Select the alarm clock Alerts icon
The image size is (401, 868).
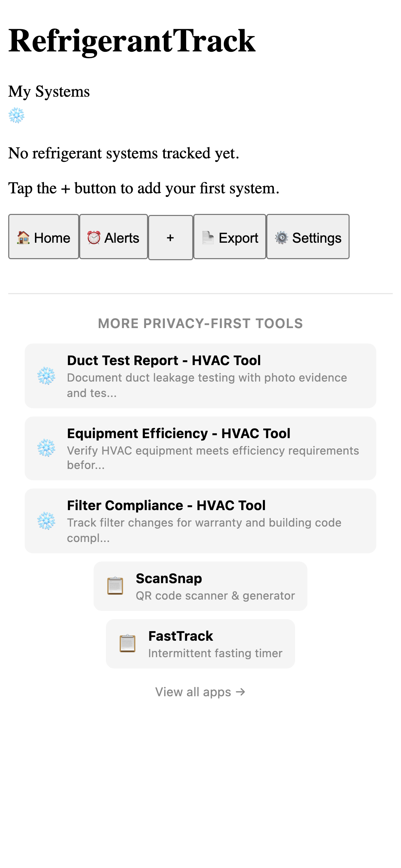coord(93,237)
